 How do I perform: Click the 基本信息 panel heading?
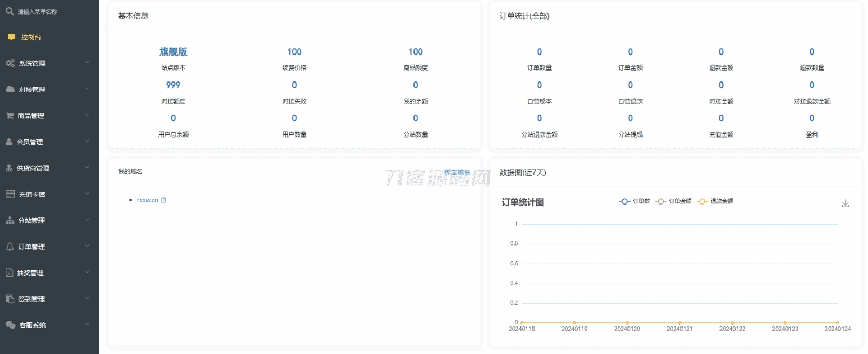[x=133, y=16]
